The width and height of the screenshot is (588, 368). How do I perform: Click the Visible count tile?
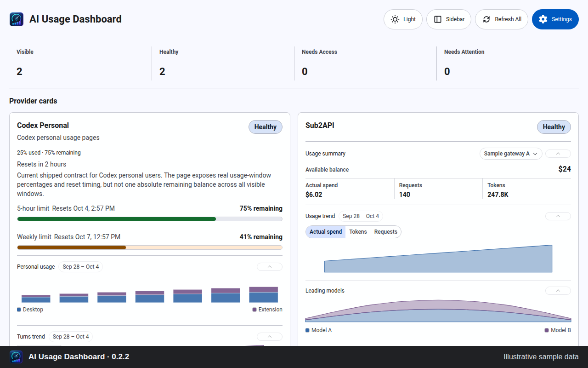(x=80, y=63)
